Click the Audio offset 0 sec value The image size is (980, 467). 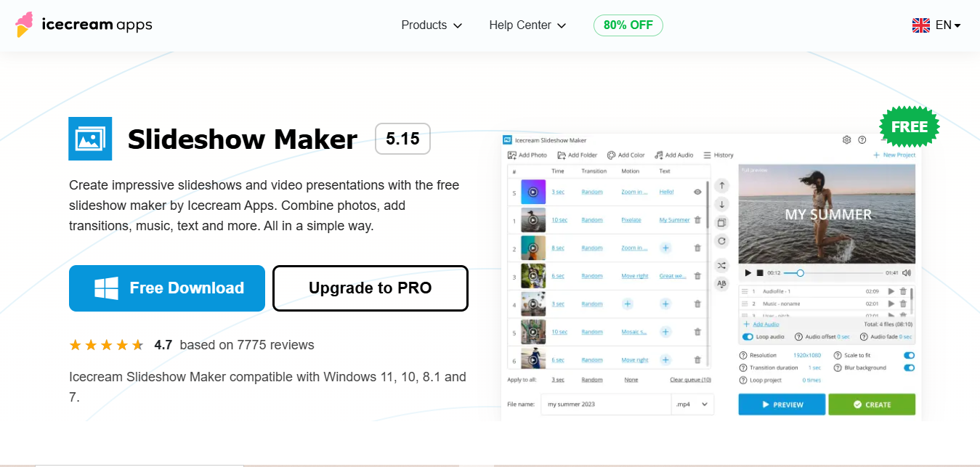[x=843, y=337]
